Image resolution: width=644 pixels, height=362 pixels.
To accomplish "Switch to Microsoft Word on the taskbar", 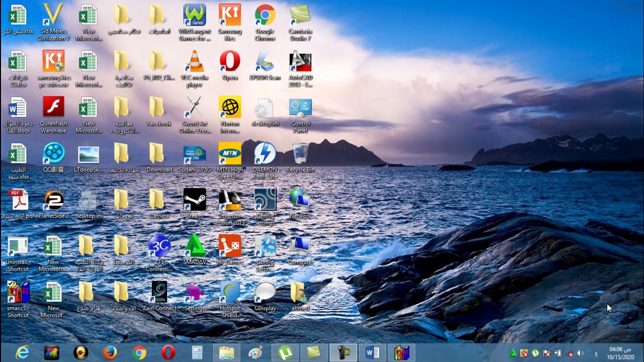I will click(373, 352).
